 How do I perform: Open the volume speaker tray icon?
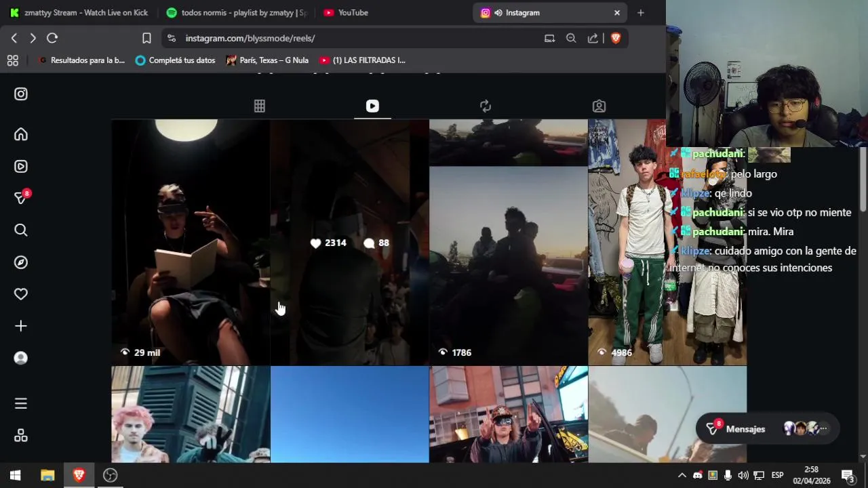[x=743, y=475]
